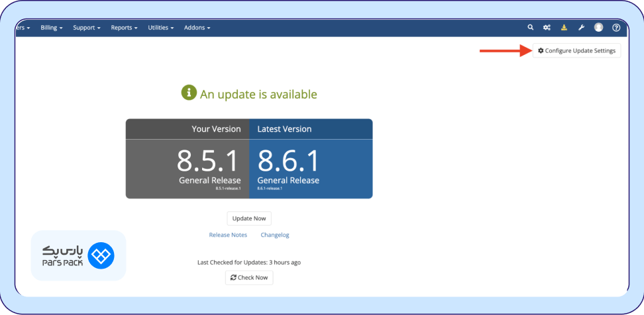644x315 pixels.
Task: Click 'Last Checked for Updates: 3 hours ago' text
Action: tap(249, 262)
